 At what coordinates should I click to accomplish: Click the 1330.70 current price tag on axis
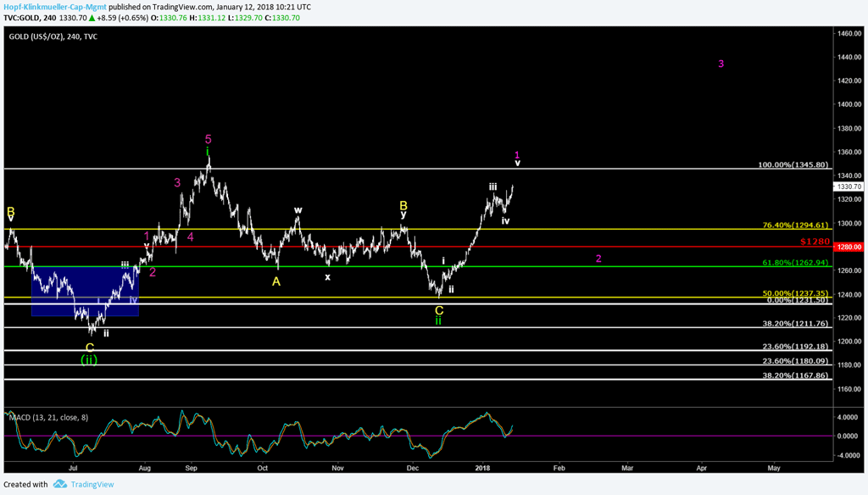point(849,186)
